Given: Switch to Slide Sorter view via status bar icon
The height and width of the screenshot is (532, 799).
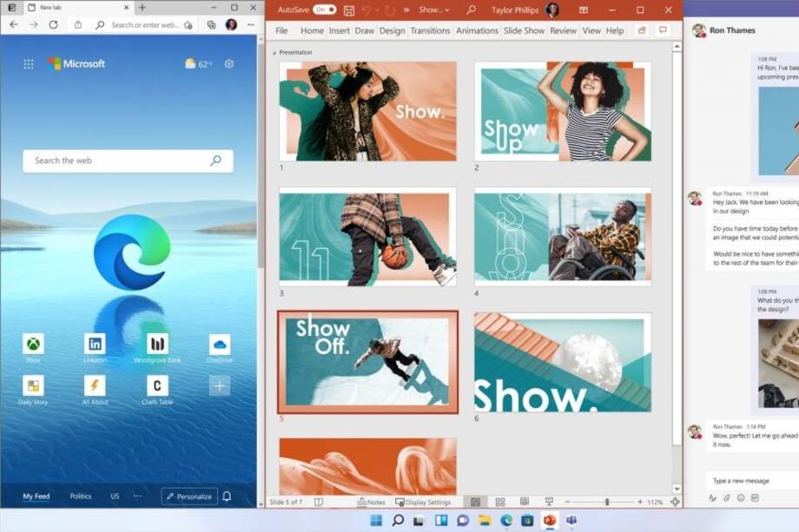Looking at the screenshot, I should point(501,502).
